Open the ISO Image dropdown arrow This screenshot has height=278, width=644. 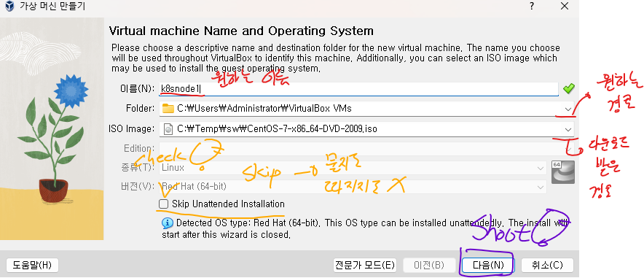click(568, 130)
